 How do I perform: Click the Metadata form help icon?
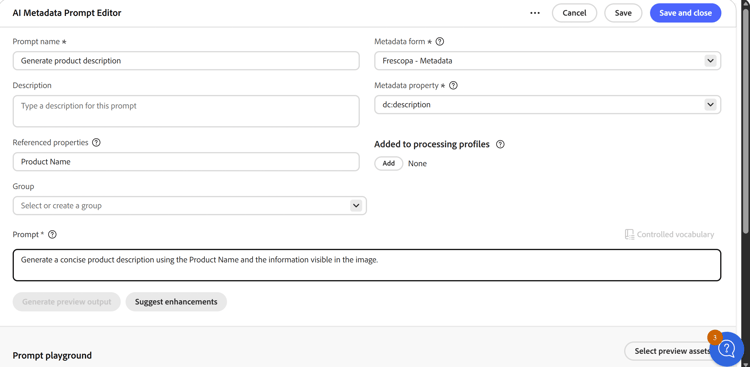click(x=440, y=42)
